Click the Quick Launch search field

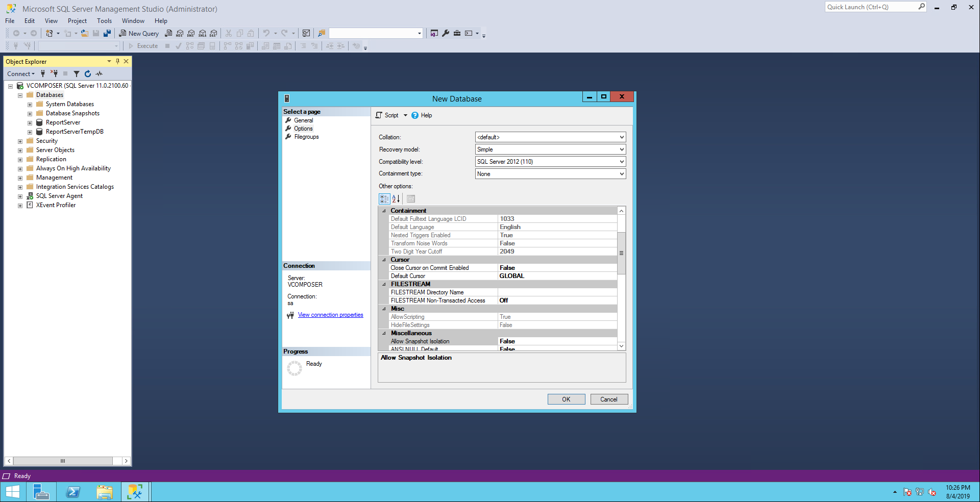(x=870, y=7)
